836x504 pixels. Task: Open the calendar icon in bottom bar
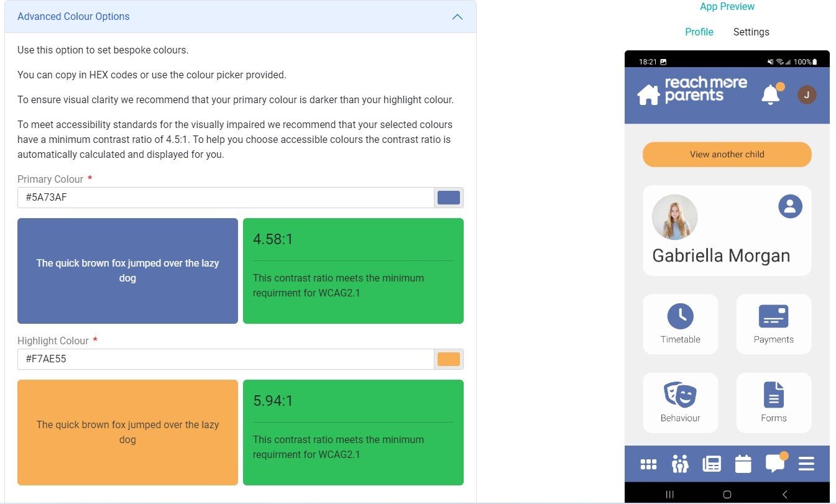click(x=743, y=464)
